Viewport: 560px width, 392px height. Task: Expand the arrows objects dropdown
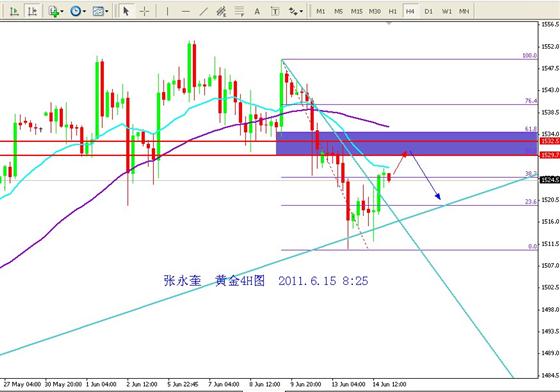[302, 12]
